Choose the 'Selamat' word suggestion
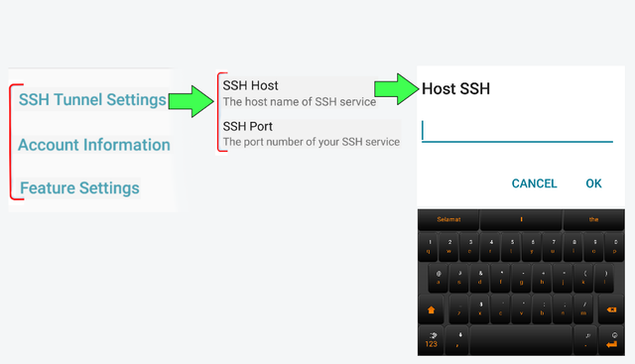The height and width of the screenshot is (364, 635). point(448,219)
